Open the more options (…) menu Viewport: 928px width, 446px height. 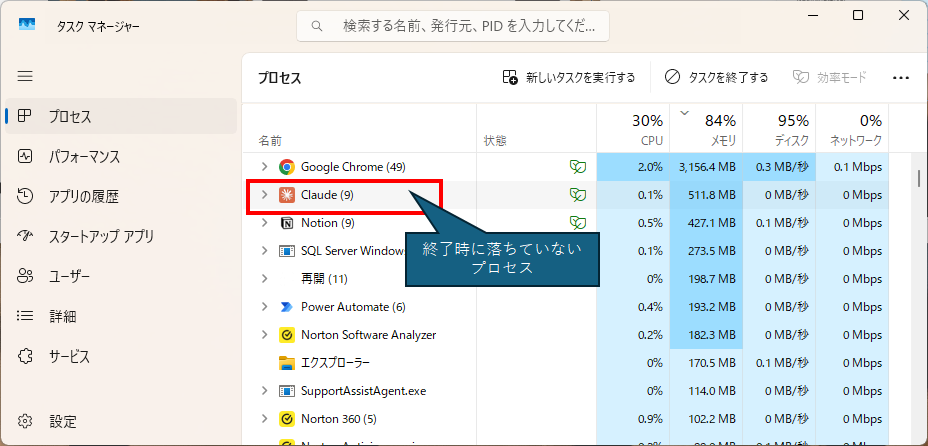pos(900,77)
